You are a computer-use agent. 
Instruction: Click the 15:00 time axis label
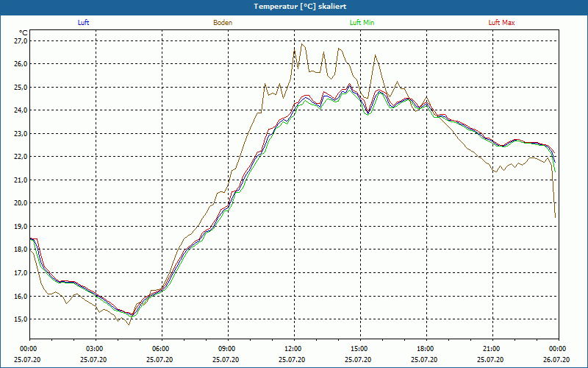(360, 349)
